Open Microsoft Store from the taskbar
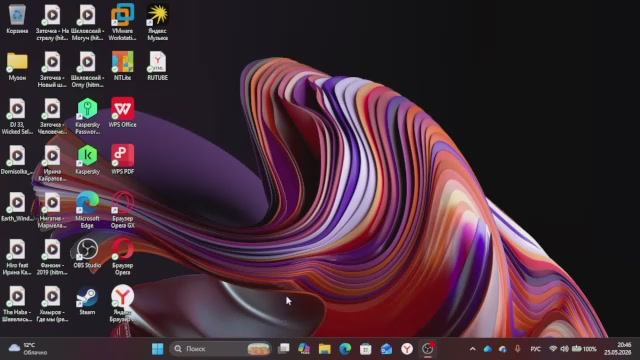The height and width of the screenshot is (360, 640). tap(366, 349)
